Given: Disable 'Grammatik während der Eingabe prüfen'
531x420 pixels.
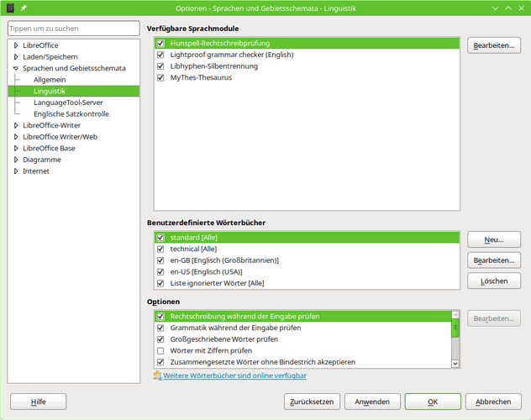Looking at the screenshot, I should [x=160, y=328].
